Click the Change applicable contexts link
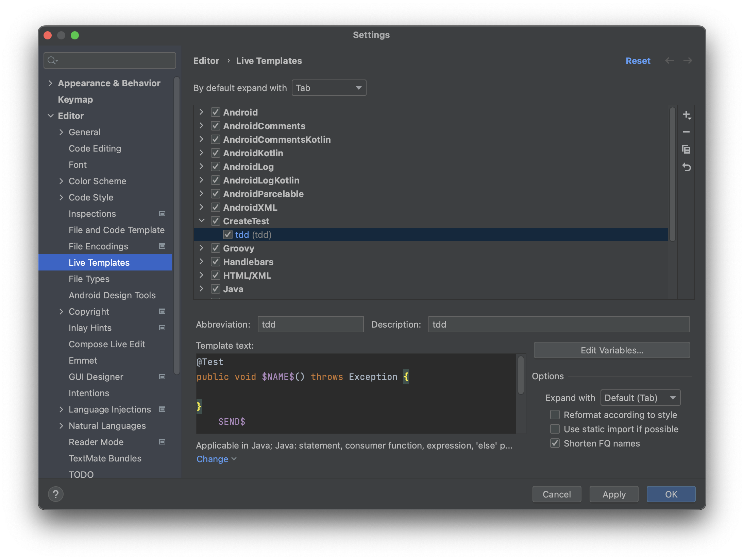 216,459
